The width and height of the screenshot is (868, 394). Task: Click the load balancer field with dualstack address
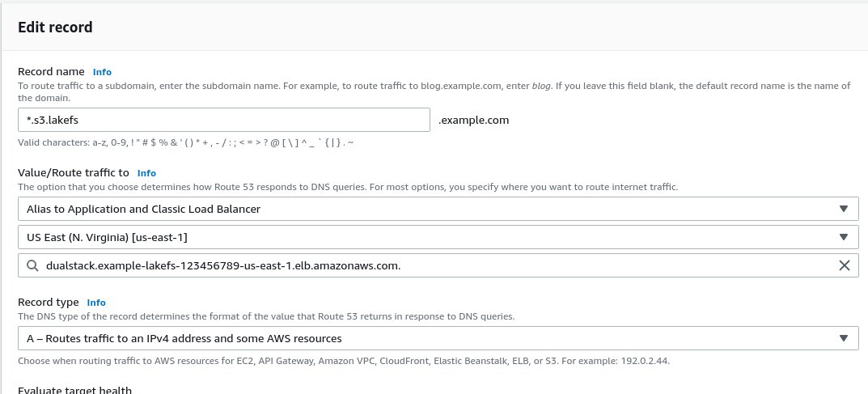pos(438,265)
